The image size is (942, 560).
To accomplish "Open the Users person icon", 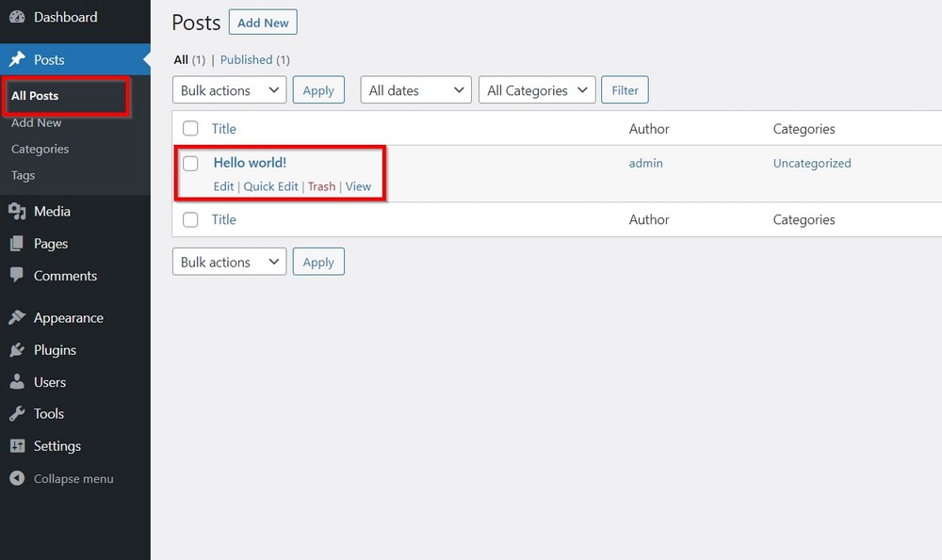I will click(17, 381).
